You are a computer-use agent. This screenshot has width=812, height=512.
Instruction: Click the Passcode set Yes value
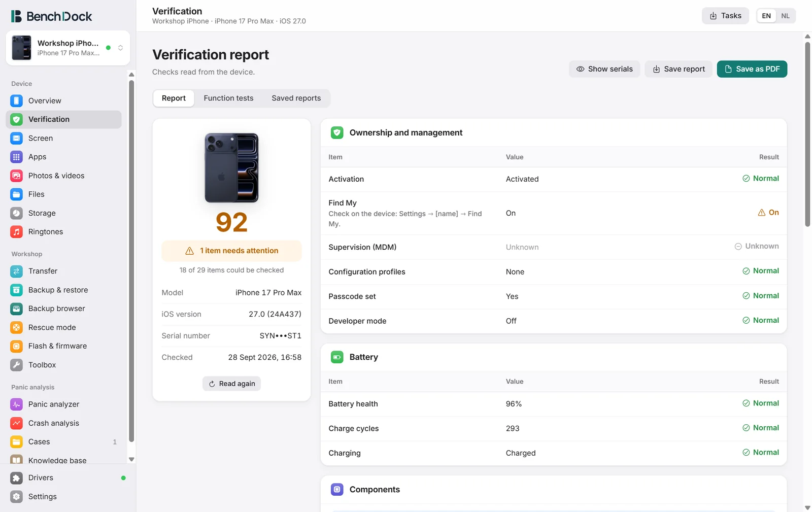coord(512,296)
